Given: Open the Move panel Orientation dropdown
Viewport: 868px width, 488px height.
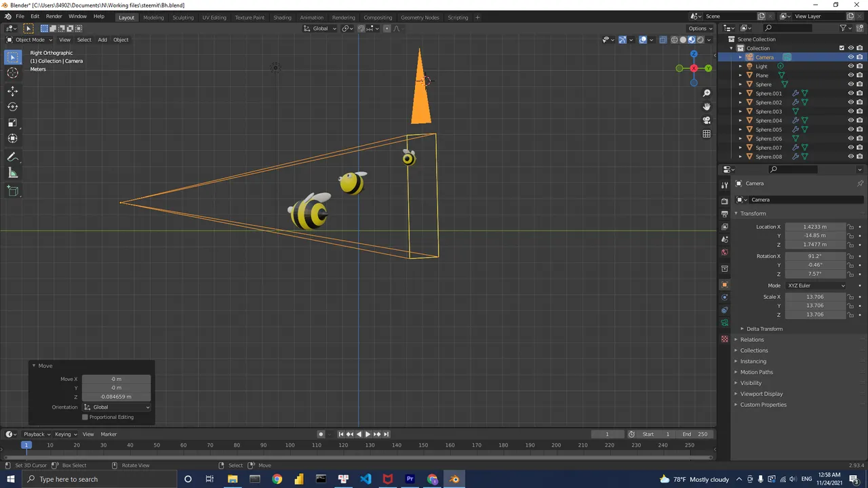Looking at the screenshot, I should (x=117, y=407).
